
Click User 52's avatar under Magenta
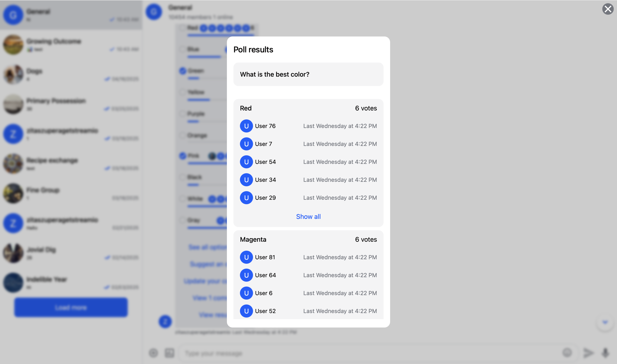coord(246,311)
